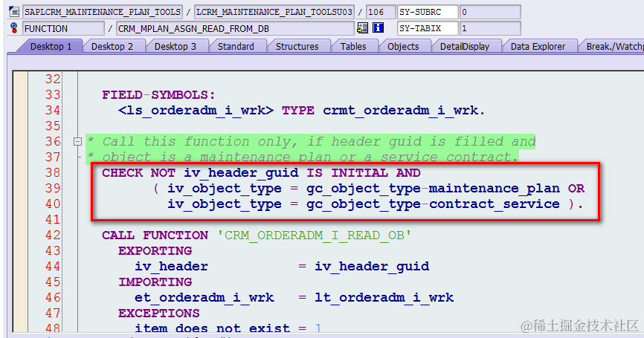This screenshot has height=338, width=644.
Task: Click the SY-TABIX field
Action: 428,28
